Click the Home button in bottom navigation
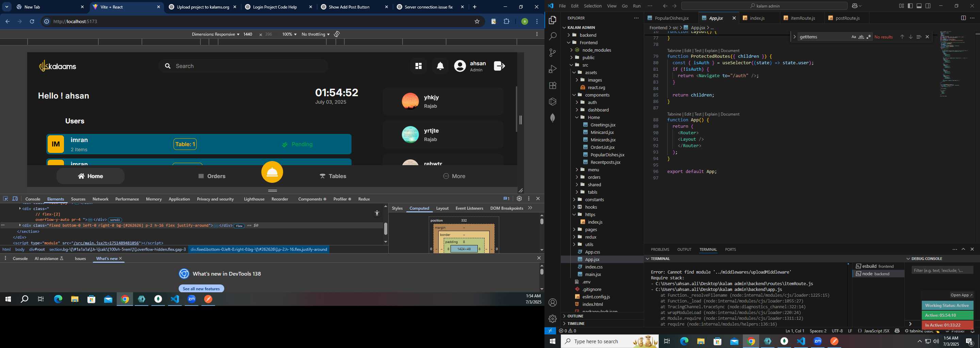Screen dimensions: 980x348 91,176
